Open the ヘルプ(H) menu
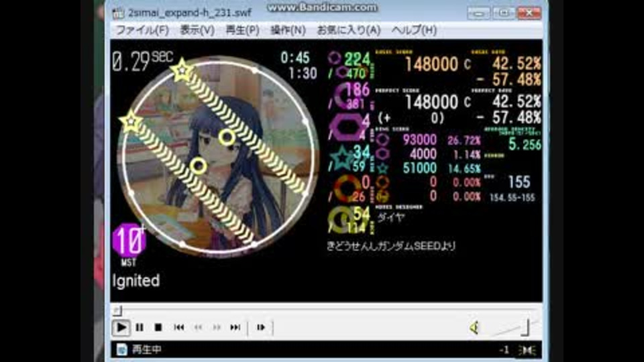 pyautogui.click(x=414, y=30)
